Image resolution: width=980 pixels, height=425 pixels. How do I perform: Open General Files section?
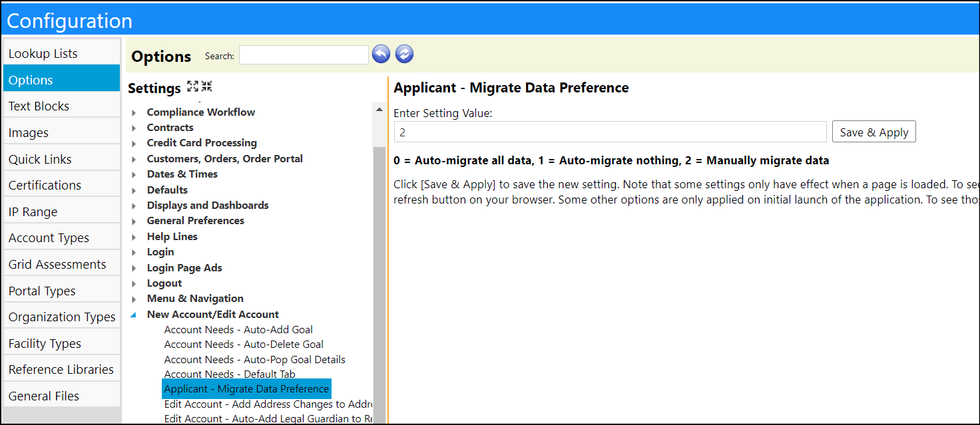coord(62,396)
